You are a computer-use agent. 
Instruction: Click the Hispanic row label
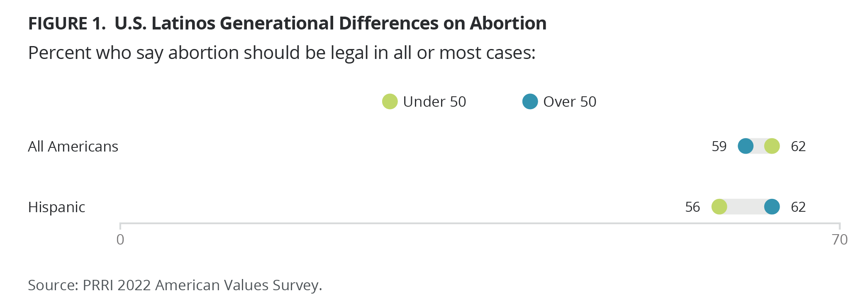(56, 207)
